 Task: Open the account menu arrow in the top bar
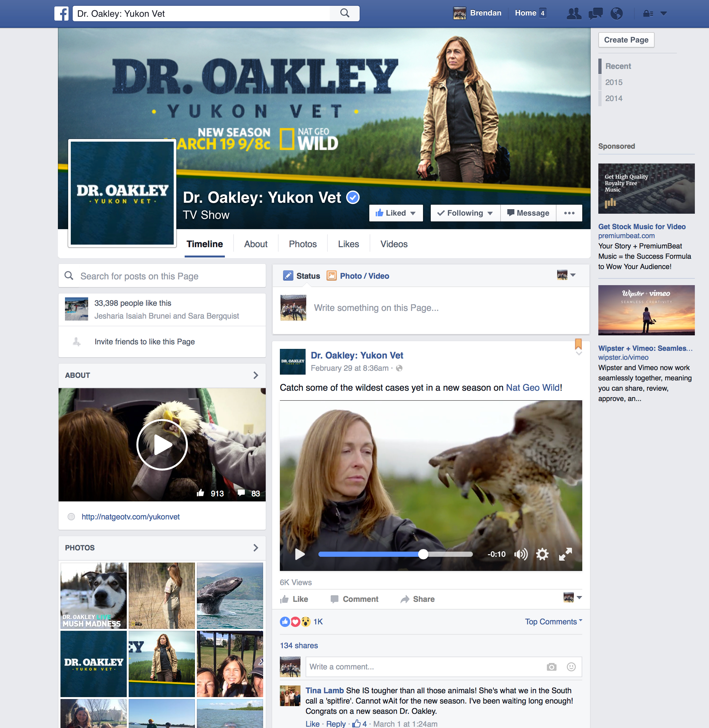664,14
